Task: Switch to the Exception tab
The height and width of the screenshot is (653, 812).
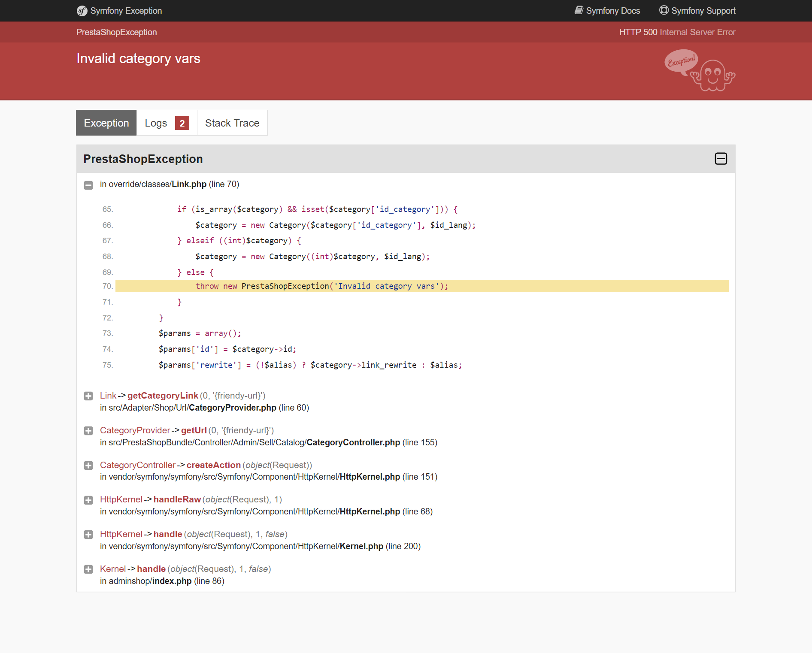Action: click(106, 123)
